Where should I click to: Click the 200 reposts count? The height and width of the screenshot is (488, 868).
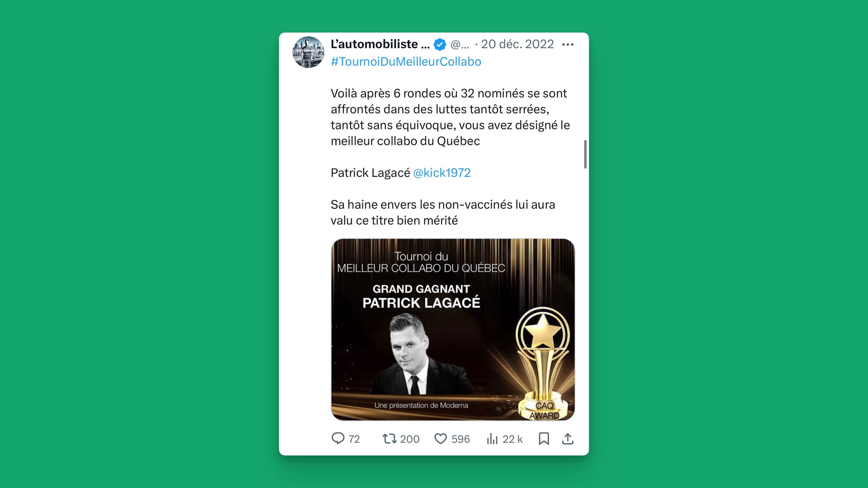[x=410, y=439]
